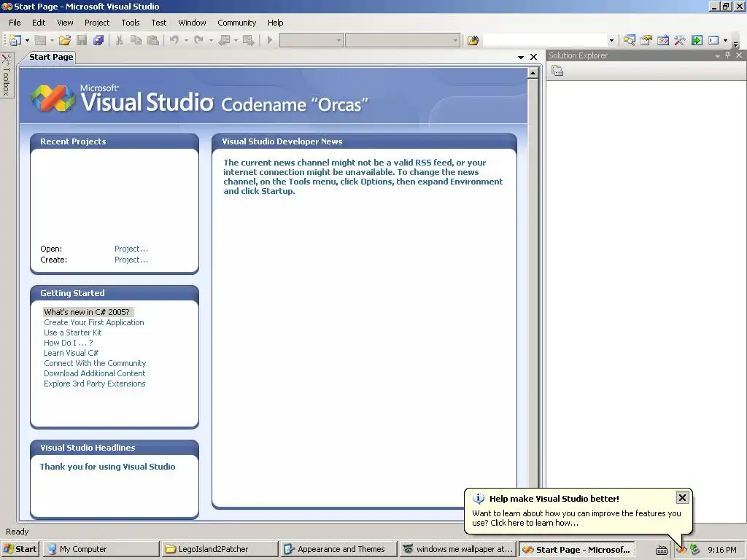
Task: Open Create Your First Application link
Action: click(x=94, y=322)
